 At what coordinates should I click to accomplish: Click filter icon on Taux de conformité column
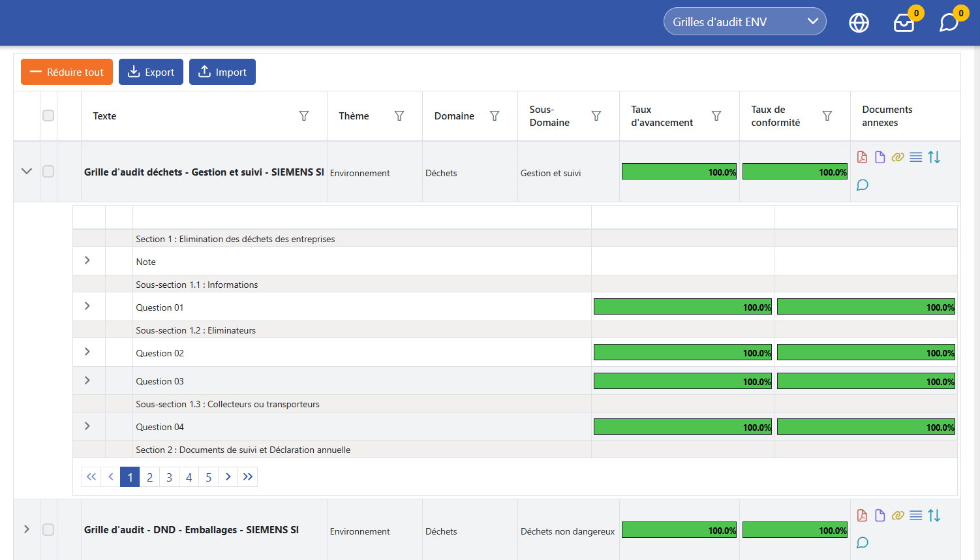tap(827, 116)
